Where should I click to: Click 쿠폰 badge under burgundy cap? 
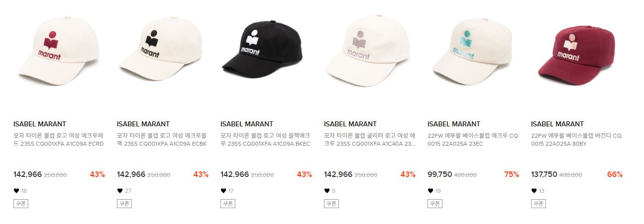[538, 203]
